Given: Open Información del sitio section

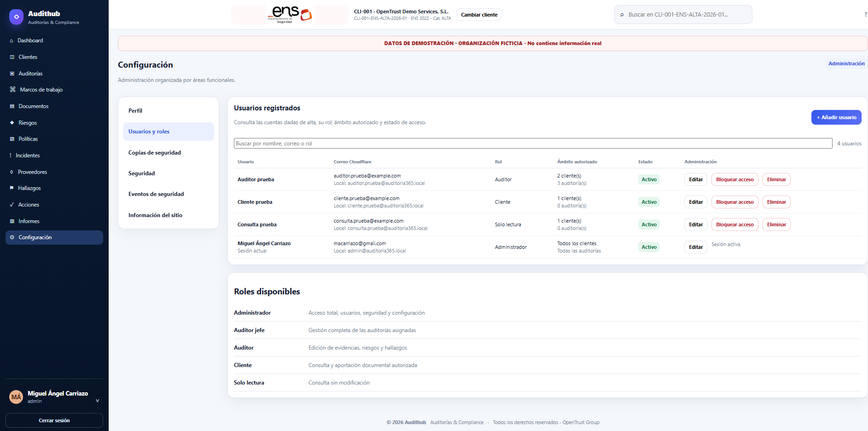Looking at the screenshot, I should 169,215.
